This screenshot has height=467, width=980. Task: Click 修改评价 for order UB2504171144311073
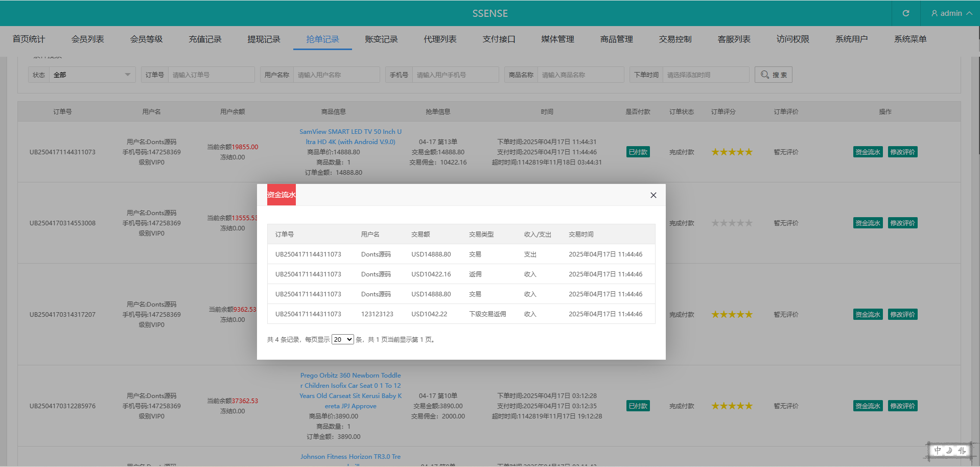click(x=902, y=152)
